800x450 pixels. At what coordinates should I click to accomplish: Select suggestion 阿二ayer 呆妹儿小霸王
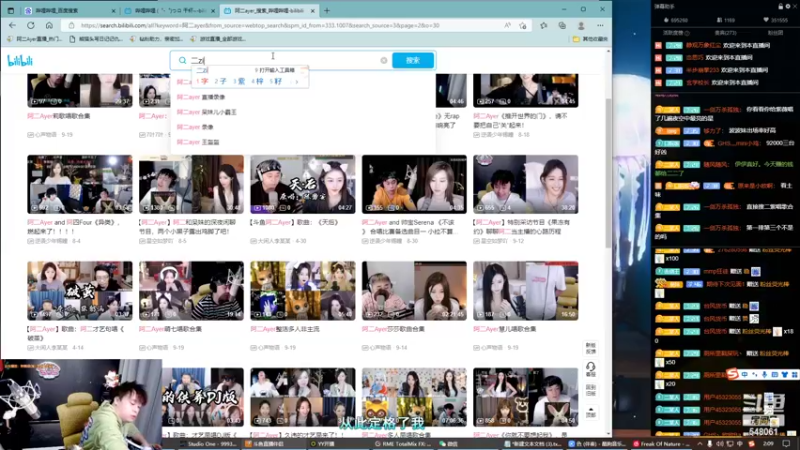207,112
